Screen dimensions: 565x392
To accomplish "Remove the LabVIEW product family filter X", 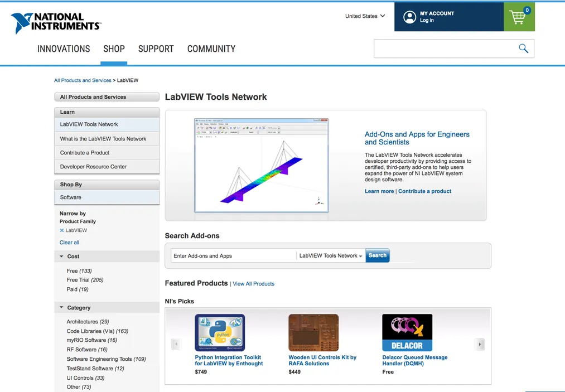I will click(61, 230).
